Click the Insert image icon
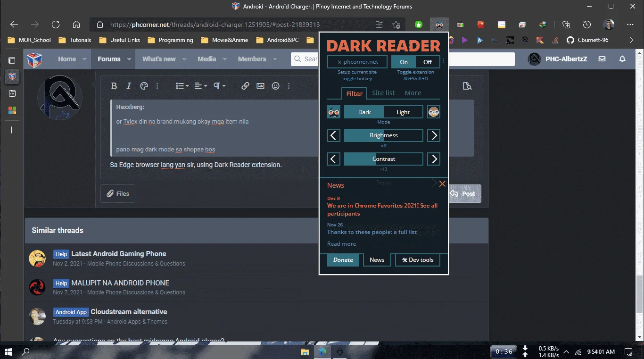The image size is (644, 359). tap(260, 86)
